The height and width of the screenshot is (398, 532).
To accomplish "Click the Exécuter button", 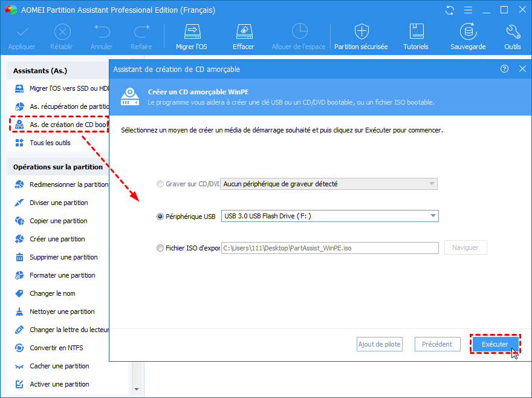I will (495, 344).
